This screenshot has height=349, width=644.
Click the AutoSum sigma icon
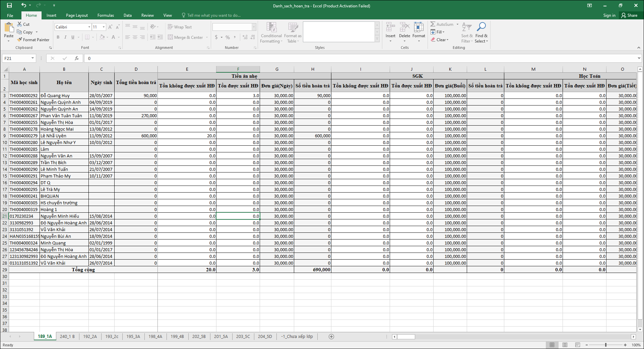point(433,24)
